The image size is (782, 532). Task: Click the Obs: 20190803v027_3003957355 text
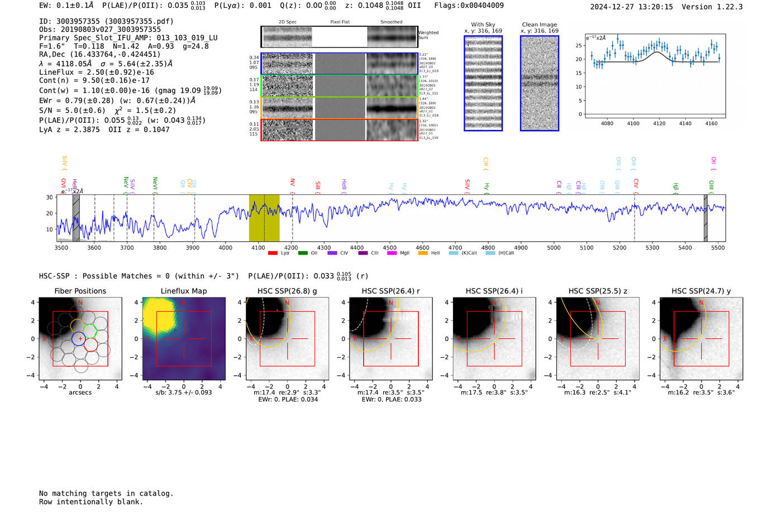[100, 30]
